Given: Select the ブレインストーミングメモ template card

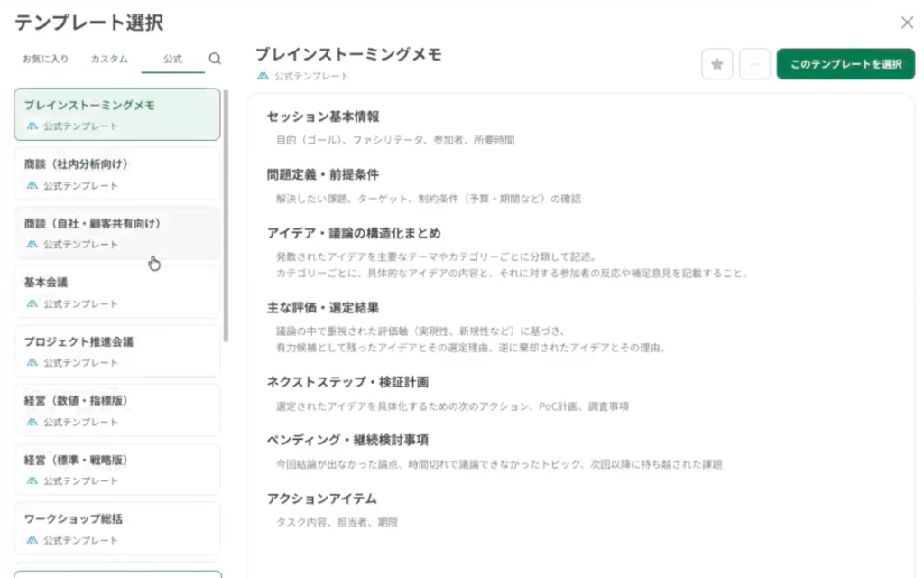Looking at the screenshot, I should (x=116, y=114).
